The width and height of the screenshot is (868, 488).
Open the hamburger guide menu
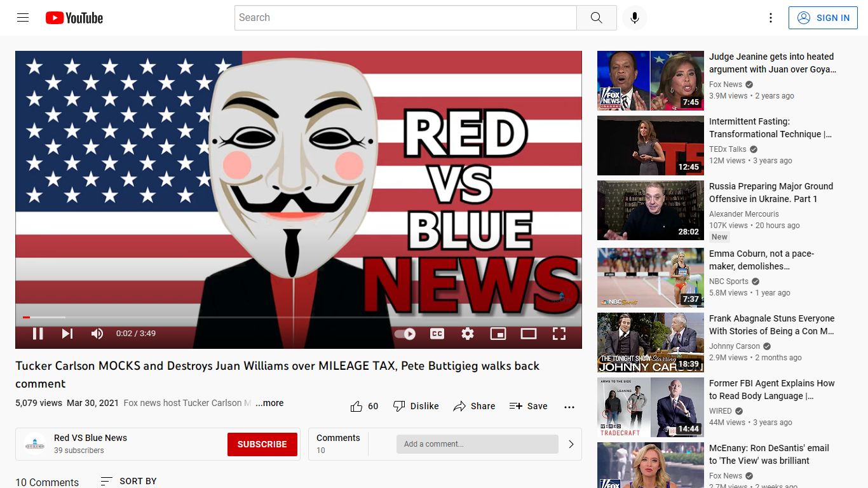23,18
